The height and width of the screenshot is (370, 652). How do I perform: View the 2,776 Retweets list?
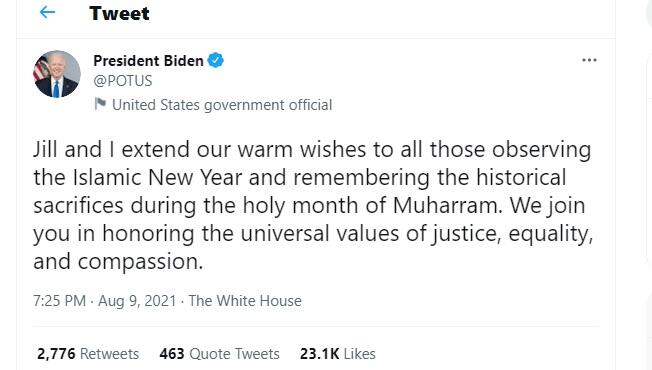click(x=88, y=354)
